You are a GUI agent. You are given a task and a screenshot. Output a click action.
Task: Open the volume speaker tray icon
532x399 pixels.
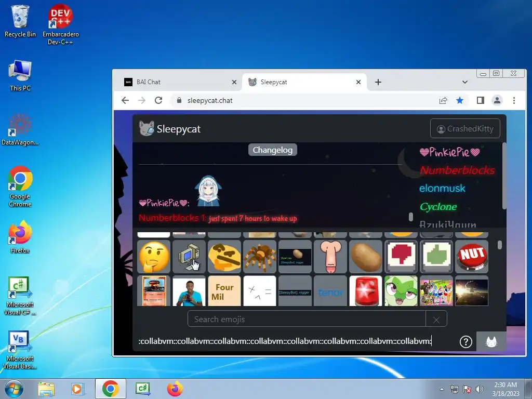click(480, 389)
